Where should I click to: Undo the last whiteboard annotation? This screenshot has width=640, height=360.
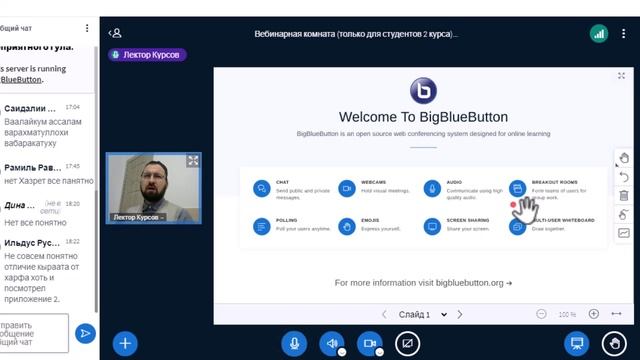[624, 177]
